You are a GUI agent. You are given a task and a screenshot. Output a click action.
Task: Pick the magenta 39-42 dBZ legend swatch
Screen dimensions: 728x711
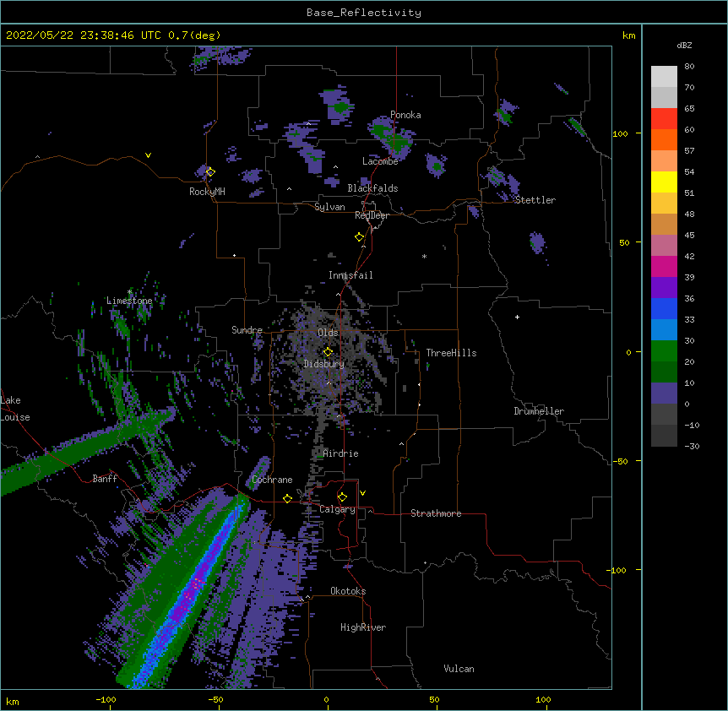click(664, 266)
